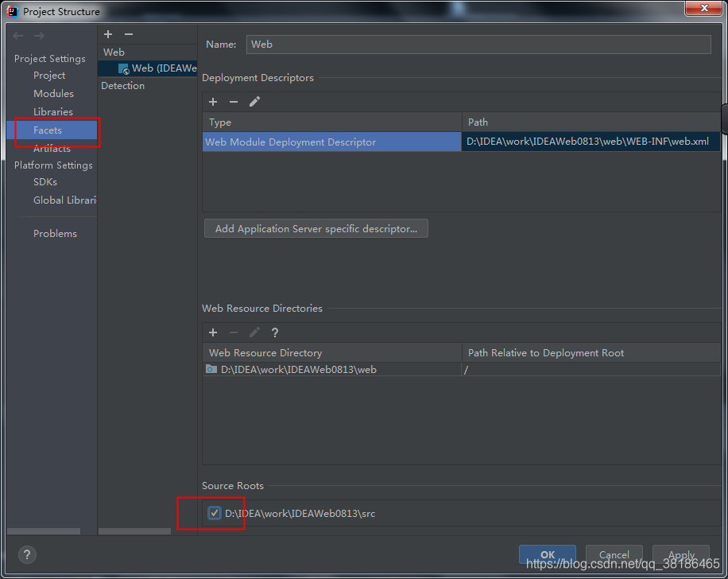Remove the selected facet with the minus icon
The image size is (728, 579).
point(129,34)
